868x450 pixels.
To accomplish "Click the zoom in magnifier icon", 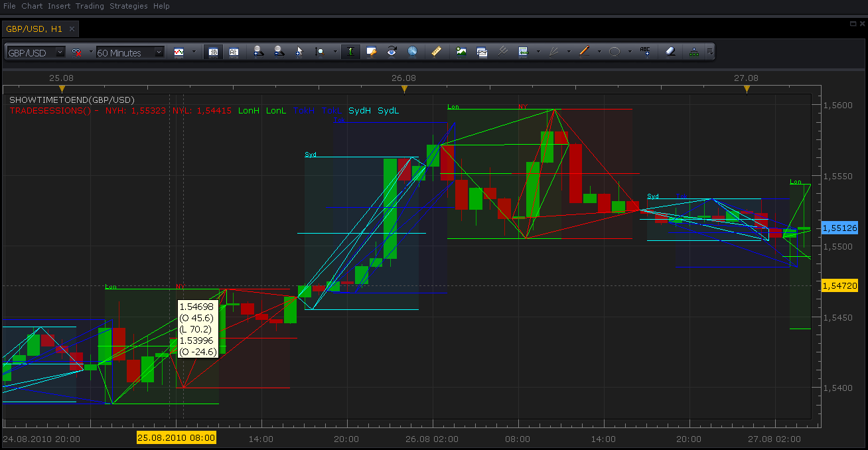I will point(259,52).
